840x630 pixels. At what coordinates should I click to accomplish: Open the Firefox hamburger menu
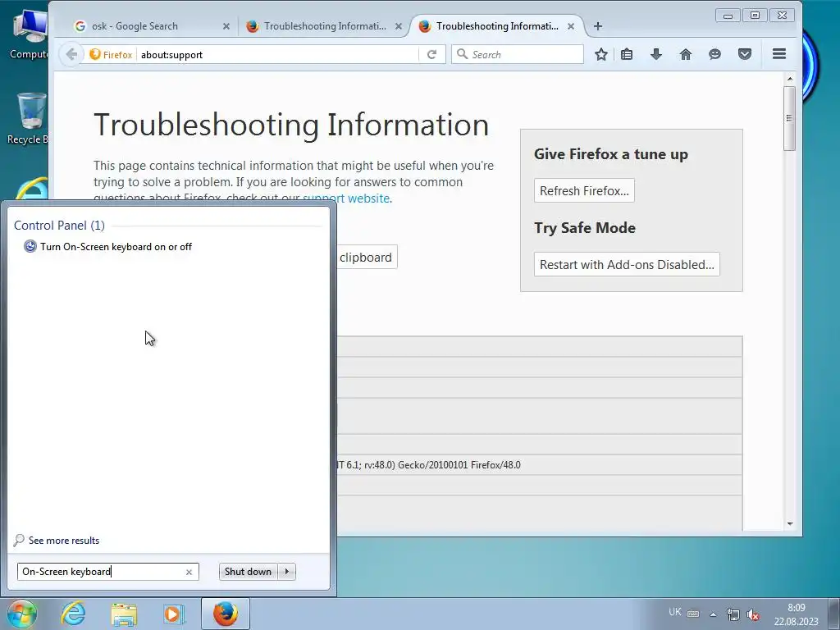pos(779,53)
